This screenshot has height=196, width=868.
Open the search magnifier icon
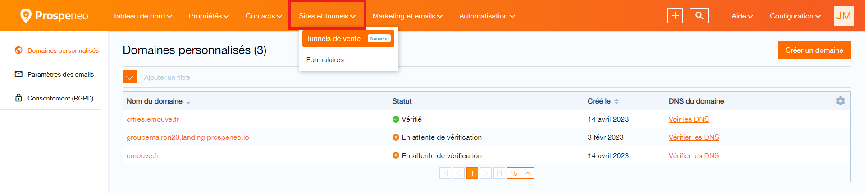coord(699,16)
